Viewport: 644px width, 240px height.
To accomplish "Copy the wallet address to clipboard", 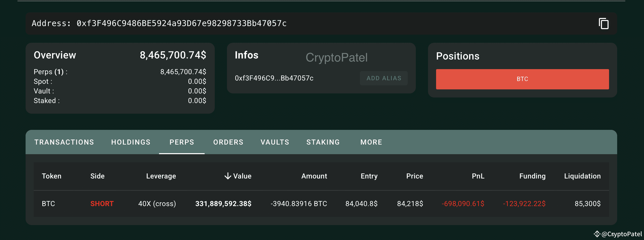I will point(603,24).
